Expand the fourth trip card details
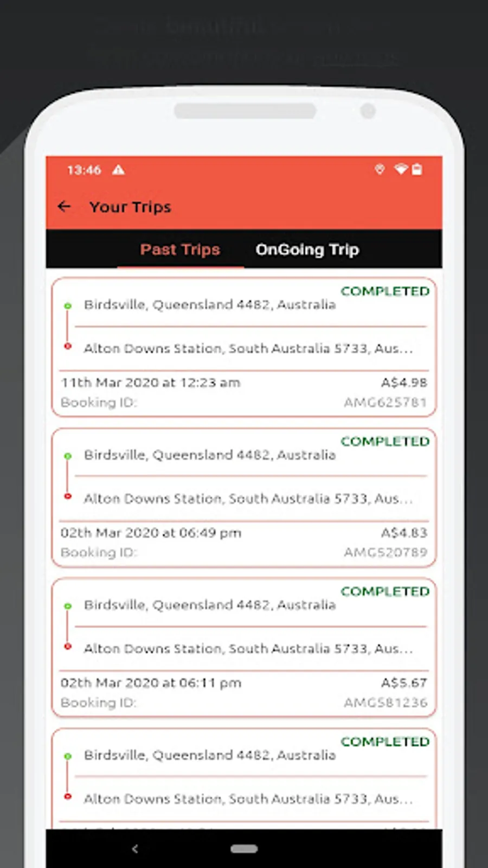The height and width of the screenshot is (868, 488). pyautogui.click(x=243, y=776)
